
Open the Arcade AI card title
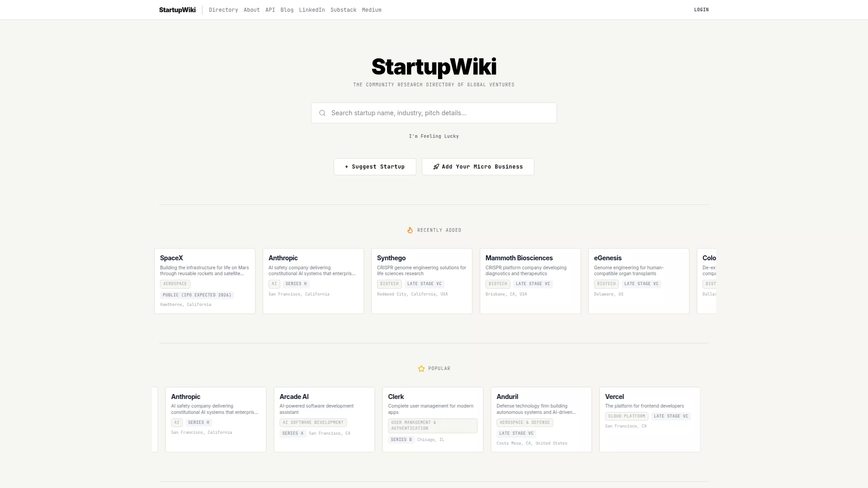pyautogui.click(x=294, y=397)
